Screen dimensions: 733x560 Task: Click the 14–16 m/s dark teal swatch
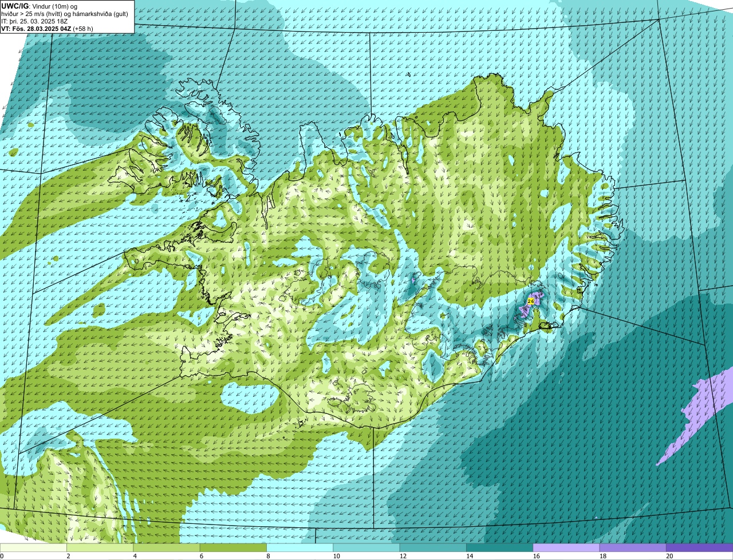[x=499, y=548]
